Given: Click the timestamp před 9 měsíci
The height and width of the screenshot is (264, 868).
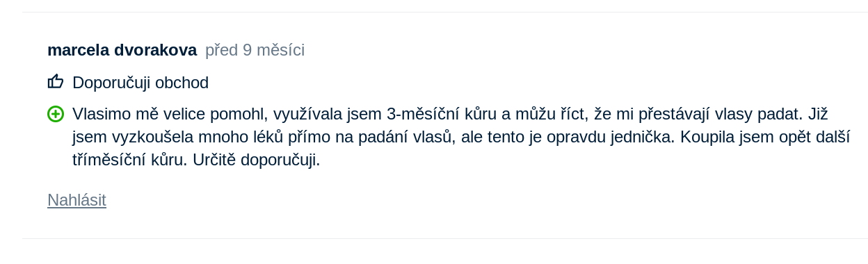Looking at the screenshot, I should pos(255,50).
